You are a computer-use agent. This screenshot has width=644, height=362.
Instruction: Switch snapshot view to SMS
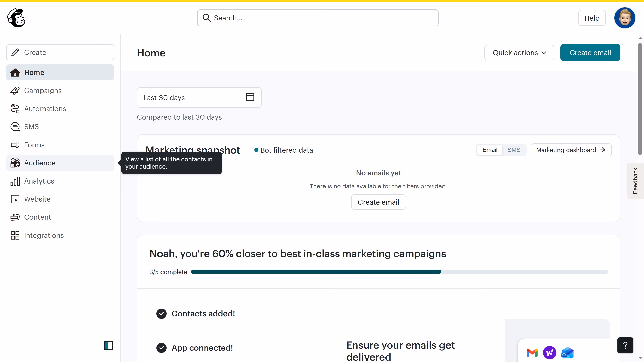coord(514,150)
